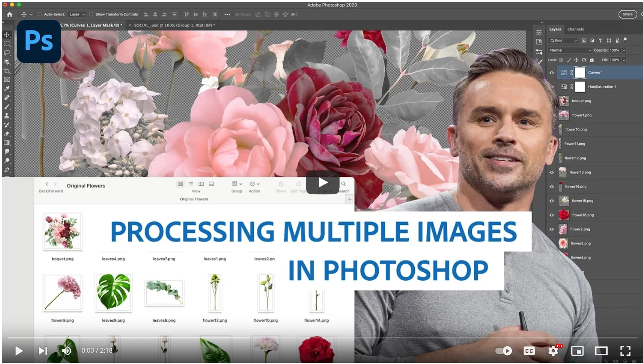Image resolution: width=643 pixels, height=364 pixels.
Task: Open the Normal blend mode dropdown
Action: 570,50
